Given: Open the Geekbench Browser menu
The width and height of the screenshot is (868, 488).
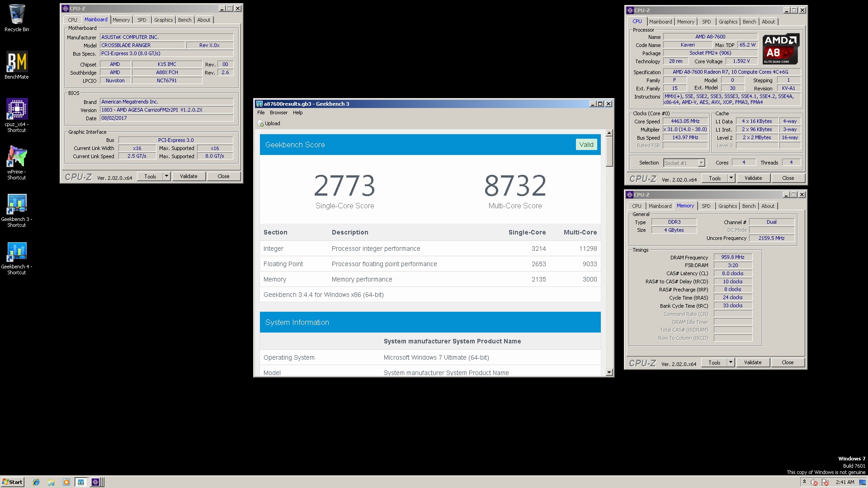Looking at the screenshot, I should click(x=278, y=113).
